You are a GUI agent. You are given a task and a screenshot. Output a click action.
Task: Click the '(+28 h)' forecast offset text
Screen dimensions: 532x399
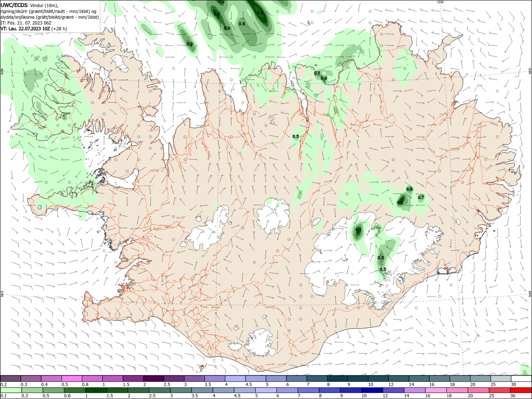pos(59,29)
